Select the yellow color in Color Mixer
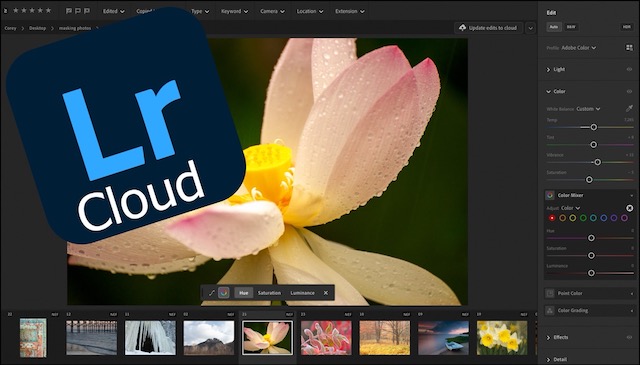This screenshot has height=365, width=640. (x=573, y=218)
